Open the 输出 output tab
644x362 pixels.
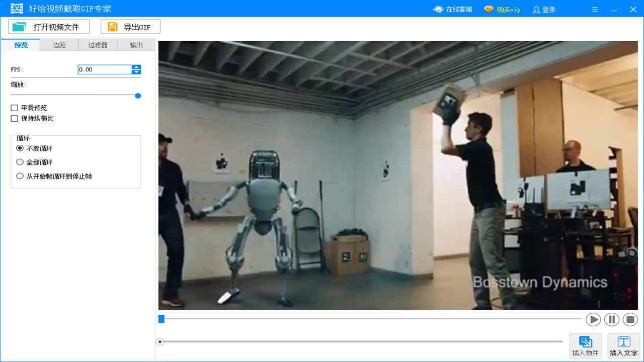click(136, 45)
